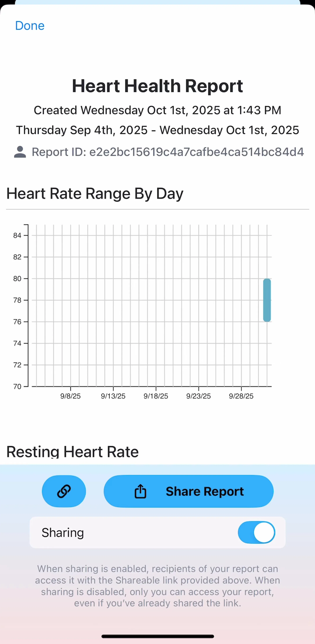The height and width of the screenshot is (644, 315).
Task: Tap the copy link chain icon button
Action: (x=64, y=491)
